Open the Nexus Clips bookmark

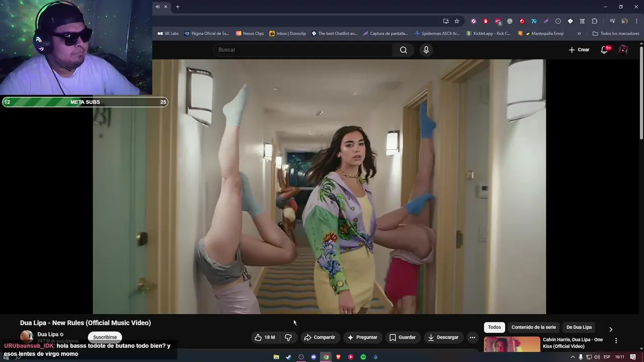pos(250,34)
